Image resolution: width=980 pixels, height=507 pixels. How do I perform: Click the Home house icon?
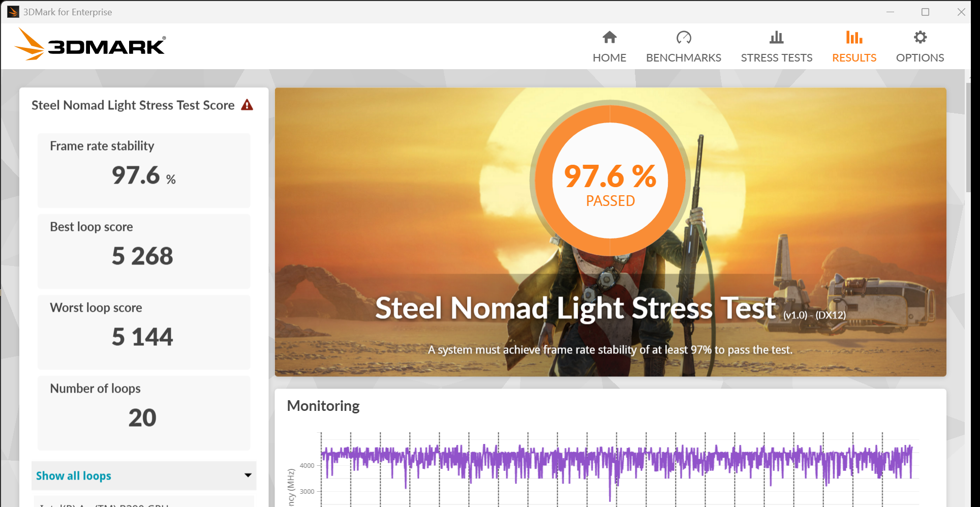(609, 38)
